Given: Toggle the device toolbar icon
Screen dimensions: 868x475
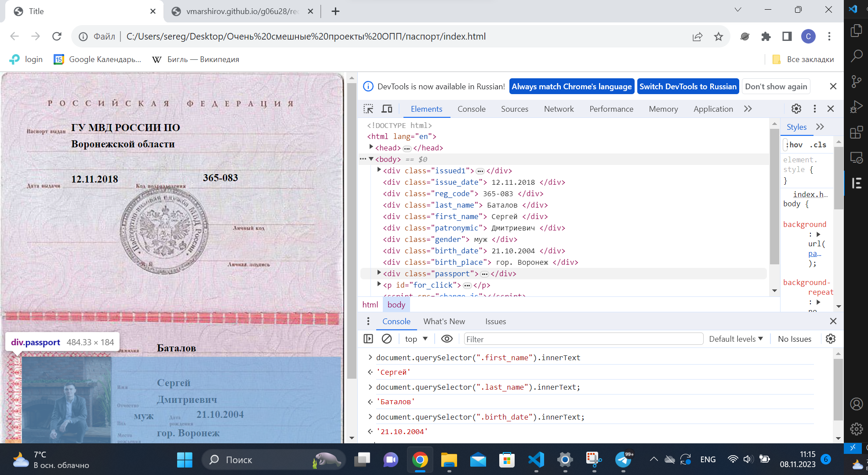Looking at the screenshot, I should tap(387, 109).
